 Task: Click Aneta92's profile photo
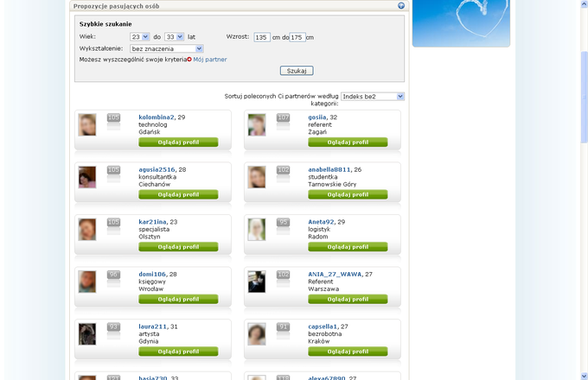click(257, 230)
